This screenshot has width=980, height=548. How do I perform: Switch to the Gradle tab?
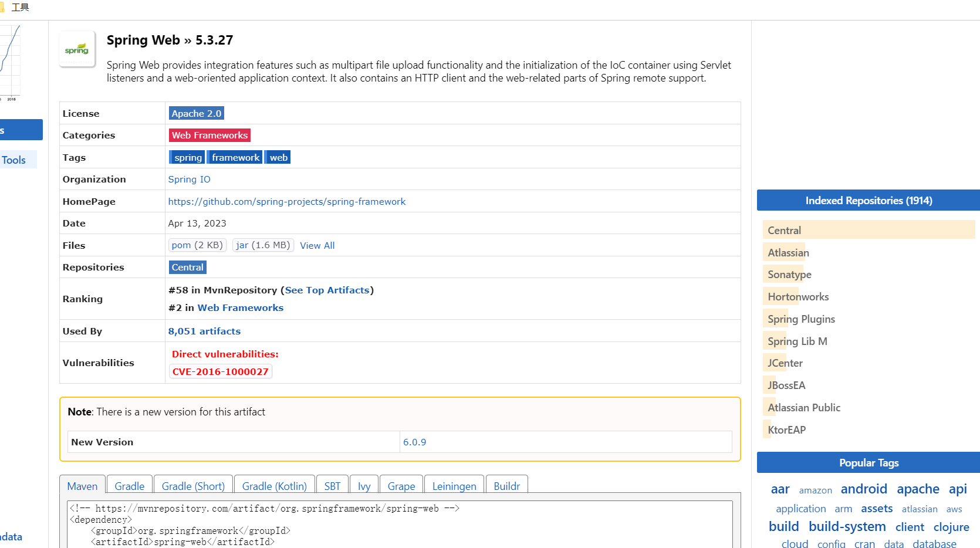[130, 486]
